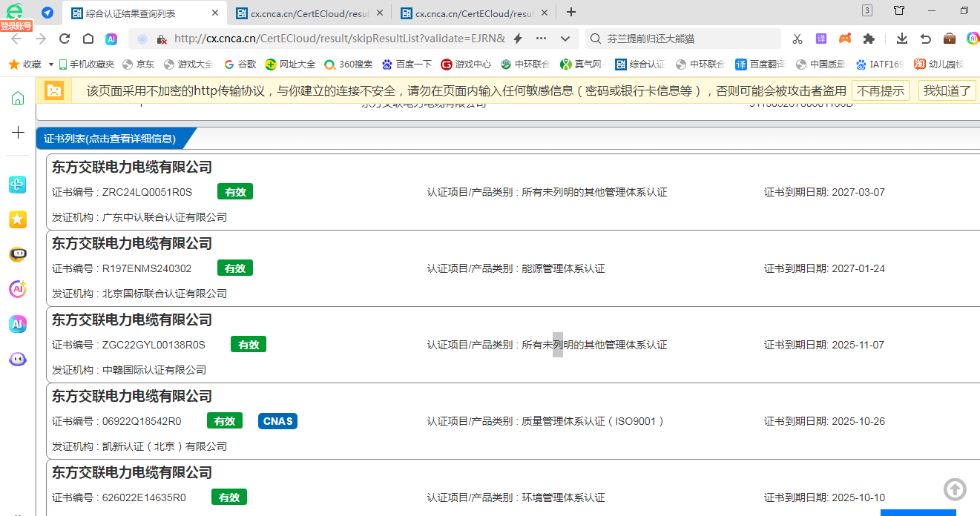The image size is (980, 516).
Task: Expand the favorites dropdown arrow
Action: (51, 64)
